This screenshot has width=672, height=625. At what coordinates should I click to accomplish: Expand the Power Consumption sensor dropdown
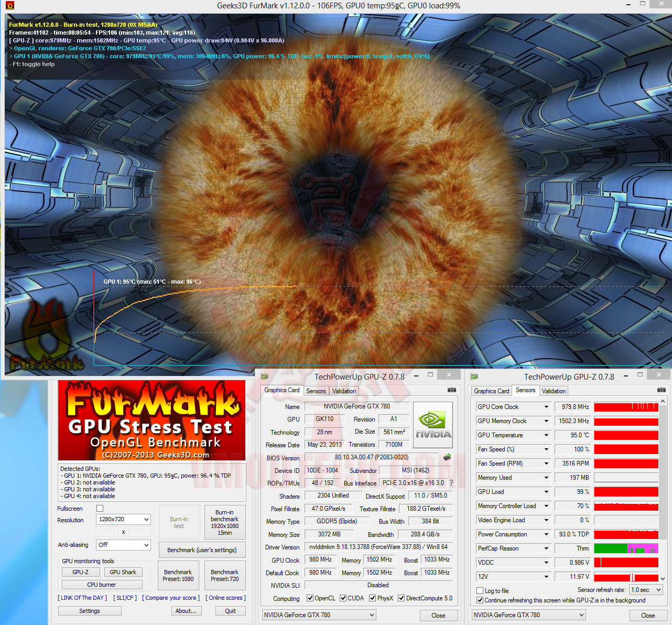tap(546, 534)
